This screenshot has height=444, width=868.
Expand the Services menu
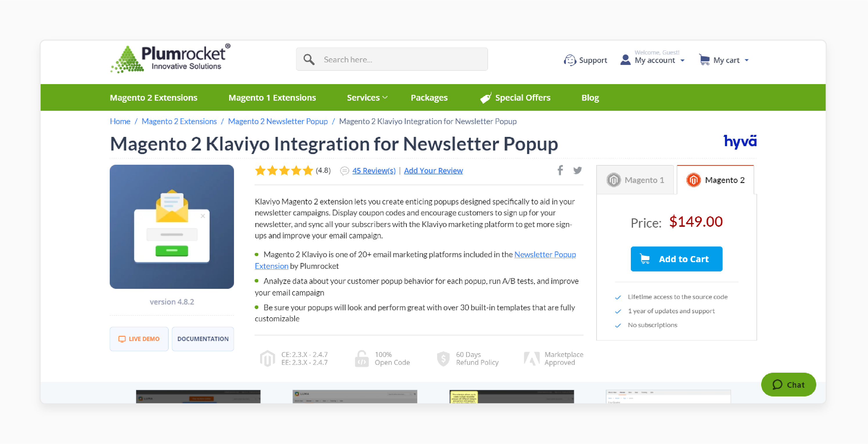pos(367,98)
